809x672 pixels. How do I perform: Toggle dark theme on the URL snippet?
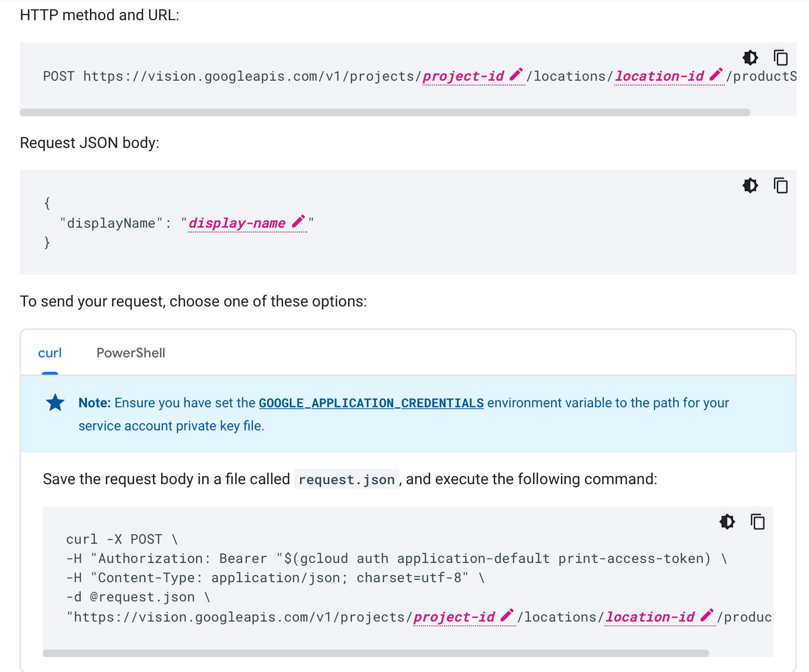click(x=750, y=58)
